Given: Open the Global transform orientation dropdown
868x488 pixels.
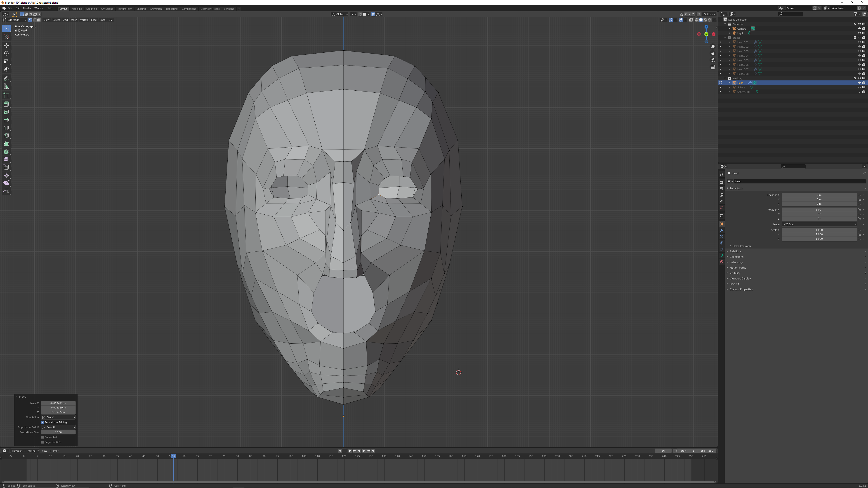Looking at the screenshot, I should pyautogui.click(x=340, y=14).
